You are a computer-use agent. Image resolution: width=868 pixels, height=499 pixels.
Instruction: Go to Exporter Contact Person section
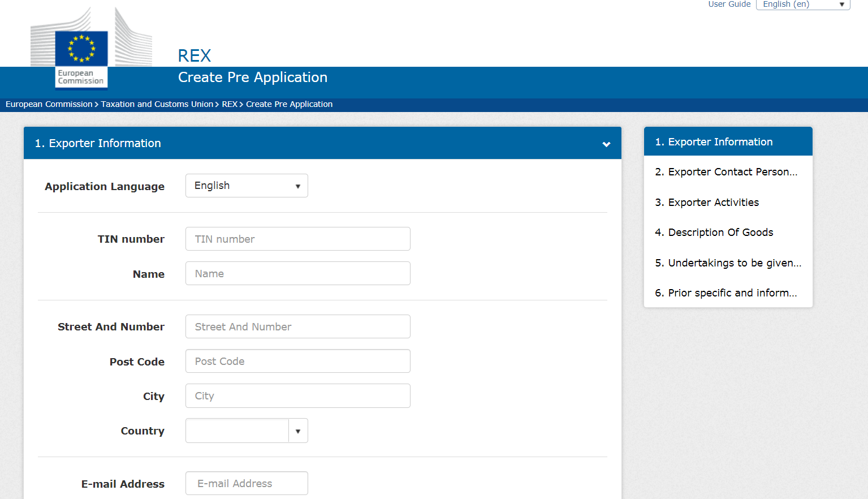tap(726, 172)
